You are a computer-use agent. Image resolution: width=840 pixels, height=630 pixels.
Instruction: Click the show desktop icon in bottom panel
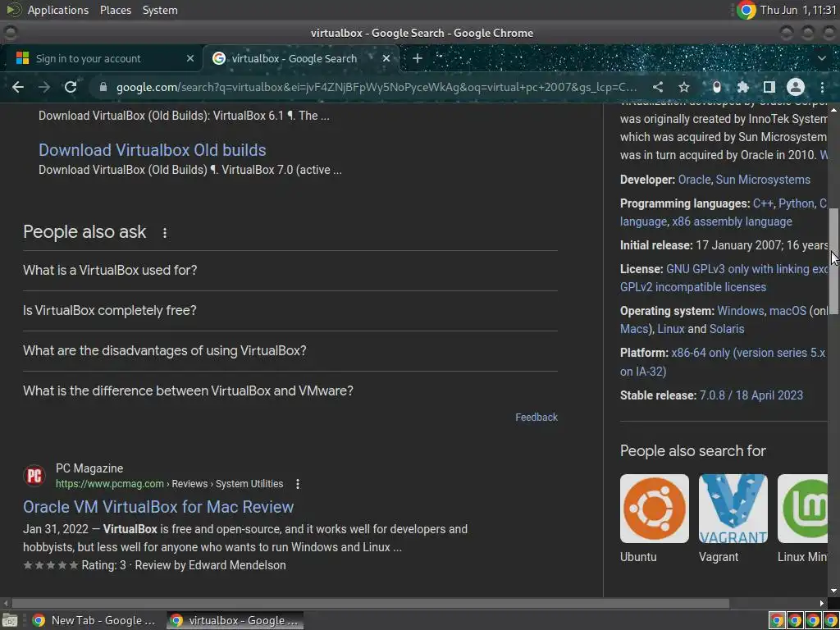pos(10,621)
